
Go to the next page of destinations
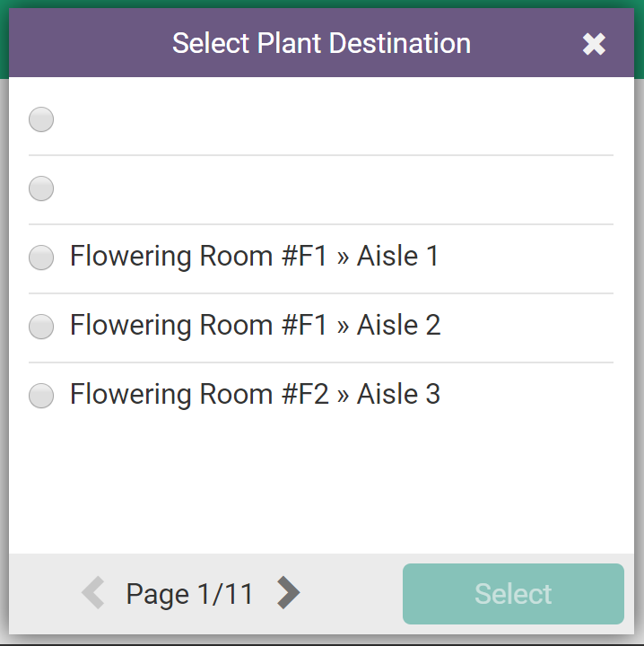(288, 592)
